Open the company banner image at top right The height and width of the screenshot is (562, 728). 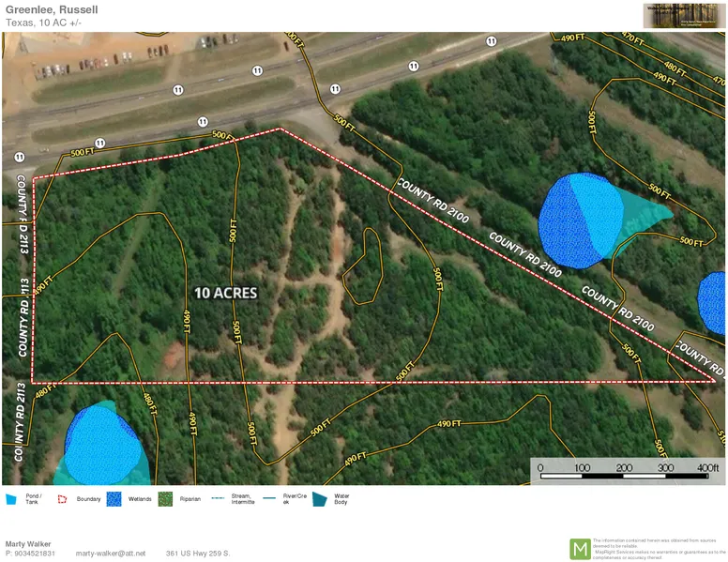pos(684,16)
